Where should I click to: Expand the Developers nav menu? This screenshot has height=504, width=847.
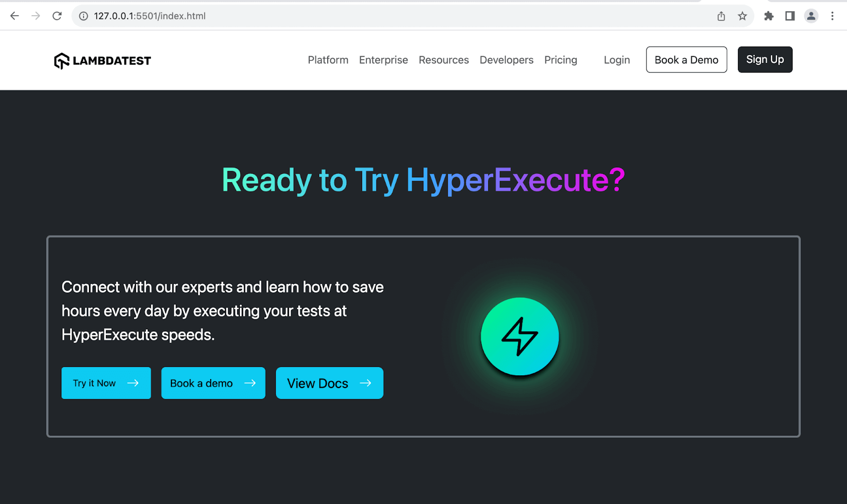[x=506, y=60]
